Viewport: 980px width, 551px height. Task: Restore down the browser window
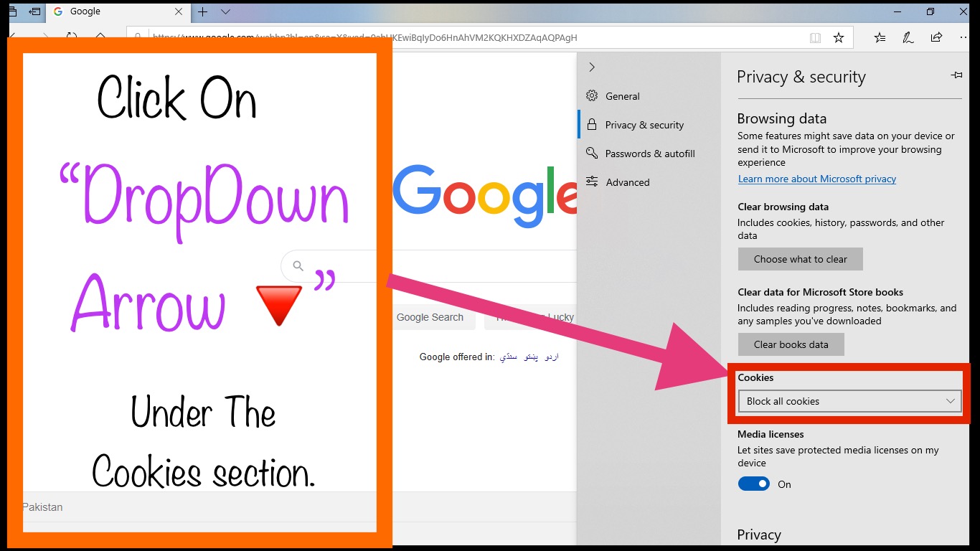[x=930, y=11]
